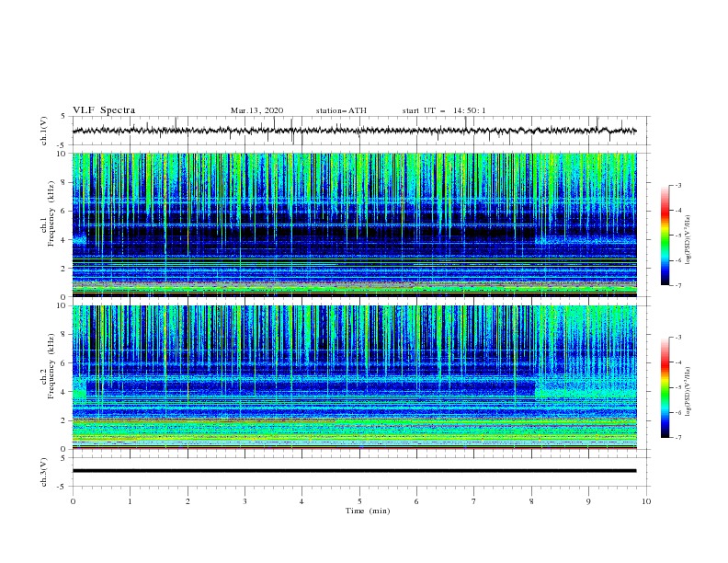
Task: Click the "5" tick on the Time axis
Action: [x=359, y=501]
